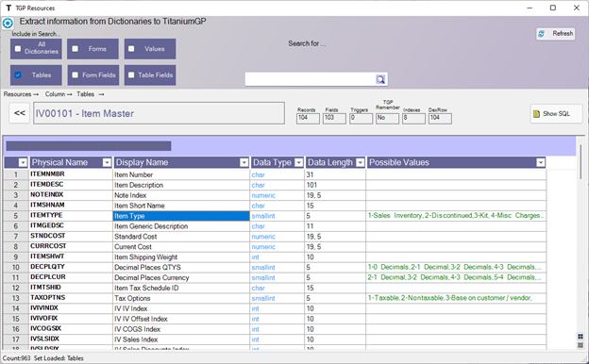Tick the Values checkbox

(x=131, y=49)
